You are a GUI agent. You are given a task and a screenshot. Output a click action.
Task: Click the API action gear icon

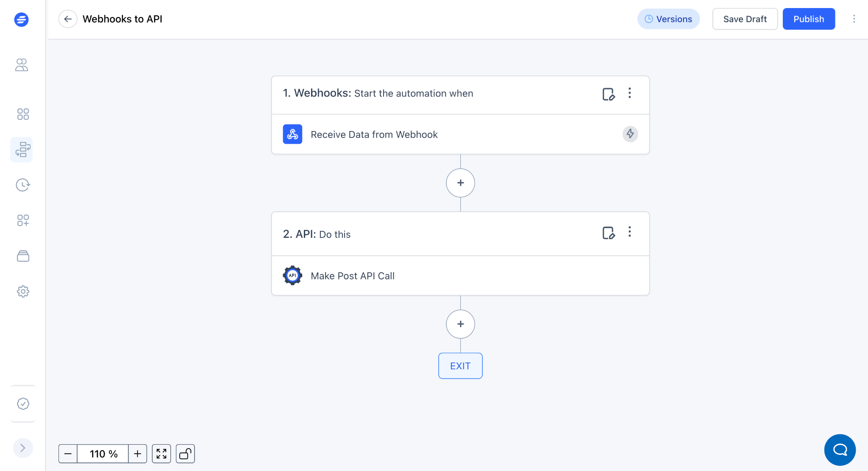click(x=292, y=276)
